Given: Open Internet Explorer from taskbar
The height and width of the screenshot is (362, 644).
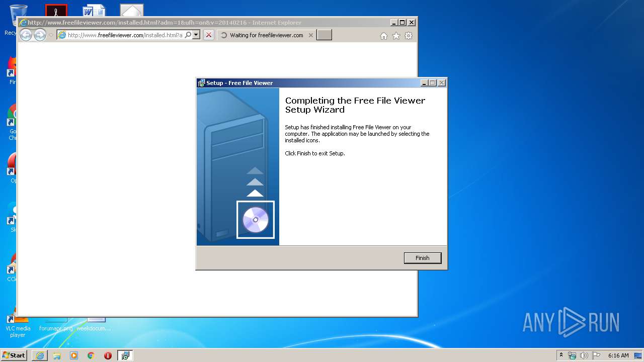Looking at the screenshot, I should (40, 355).
